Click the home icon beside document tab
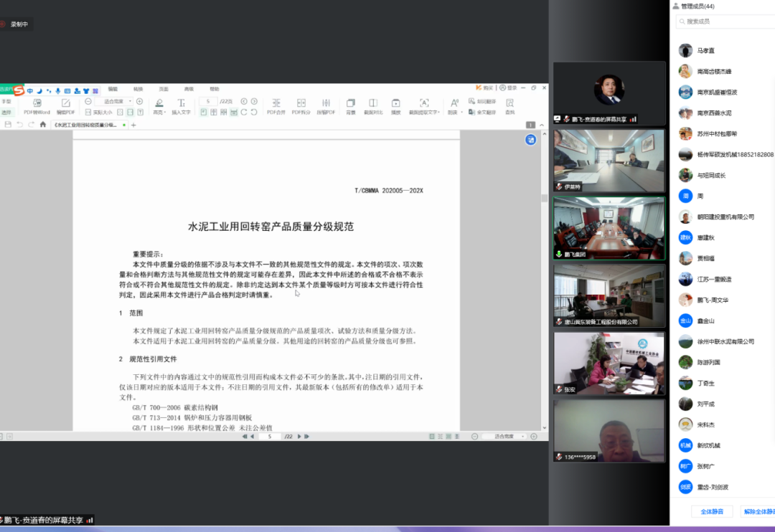 coord(43,125)
